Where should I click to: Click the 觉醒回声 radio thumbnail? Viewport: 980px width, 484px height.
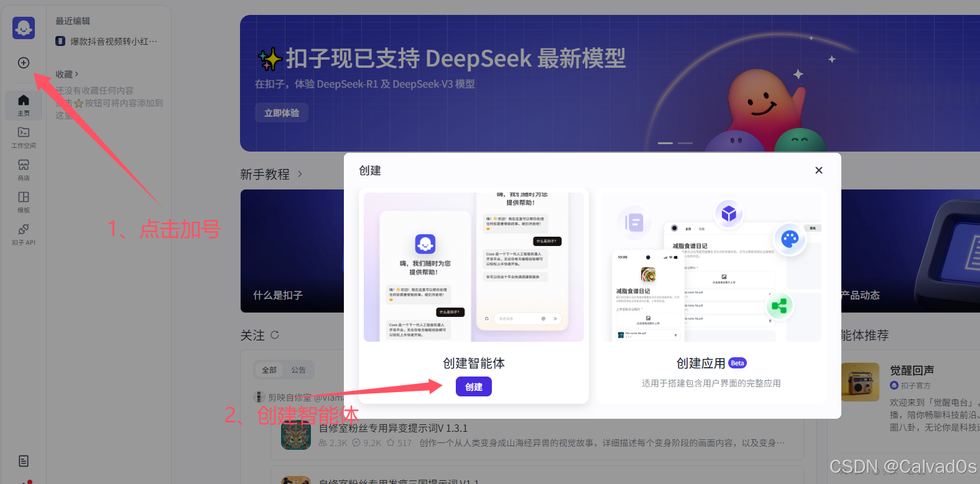[860, 382]
